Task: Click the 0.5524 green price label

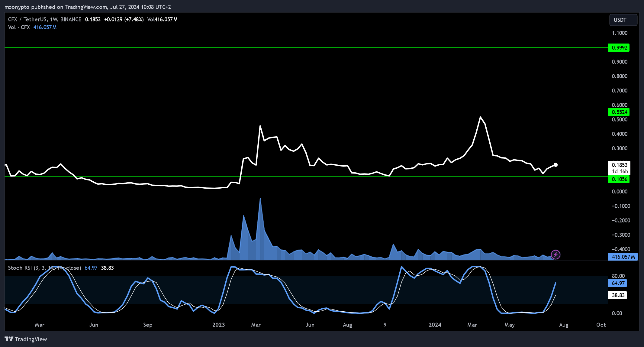Action: [x=618, y=112]
